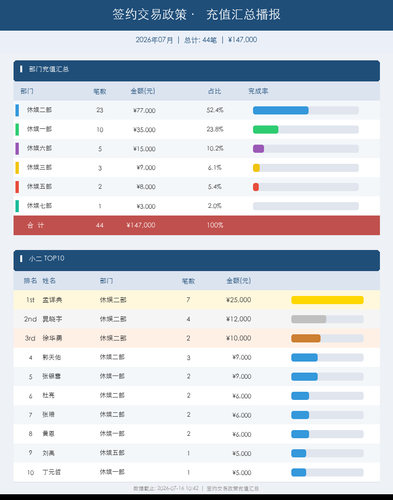This screenshot has width=393, height=500.
Task: Click the 休娱五部 row name in department summary
Action: point(39,187)
